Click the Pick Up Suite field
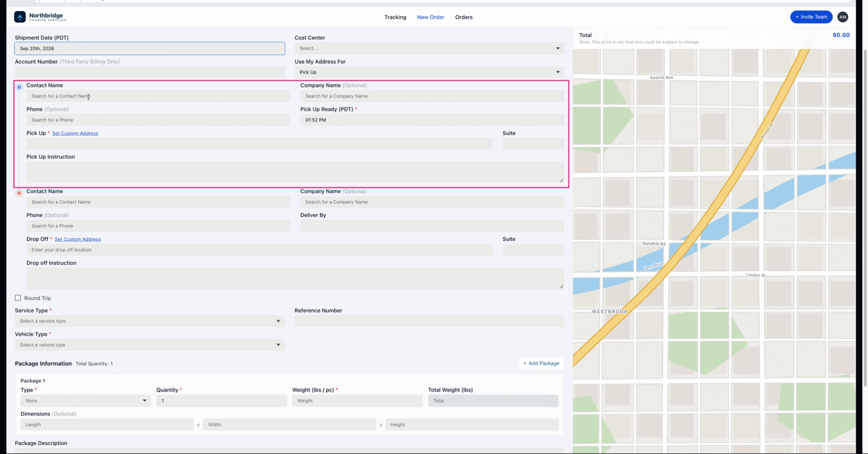Screen dimensions: 868x454 533,144
